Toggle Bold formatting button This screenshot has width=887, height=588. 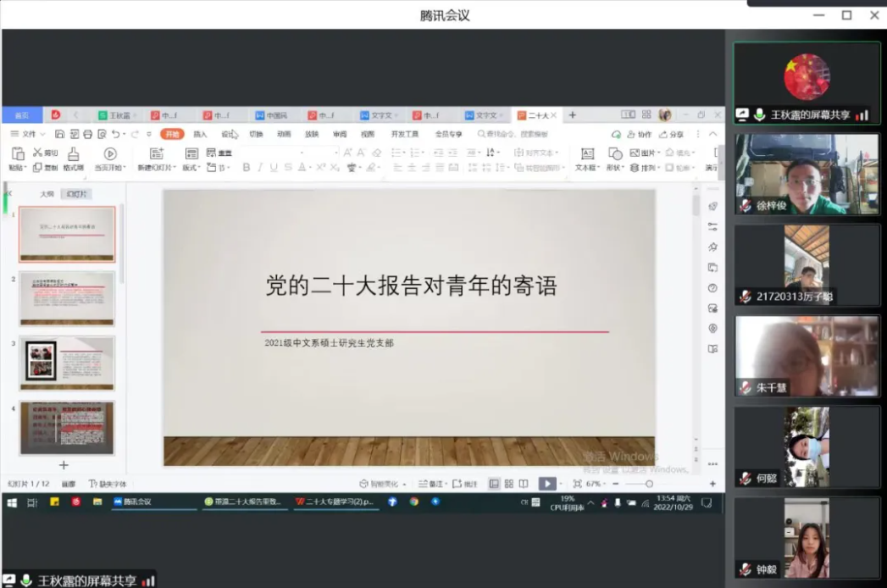pos(247,168)
